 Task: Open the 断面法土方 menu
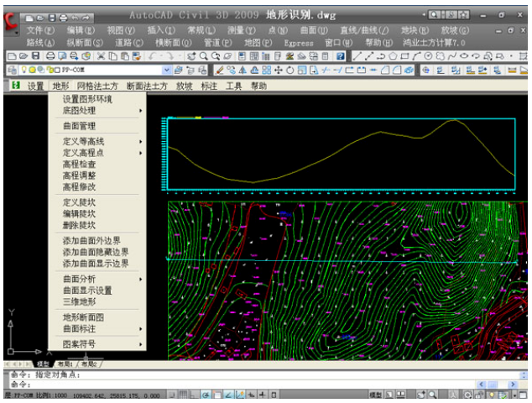click(x=147, y=86)
